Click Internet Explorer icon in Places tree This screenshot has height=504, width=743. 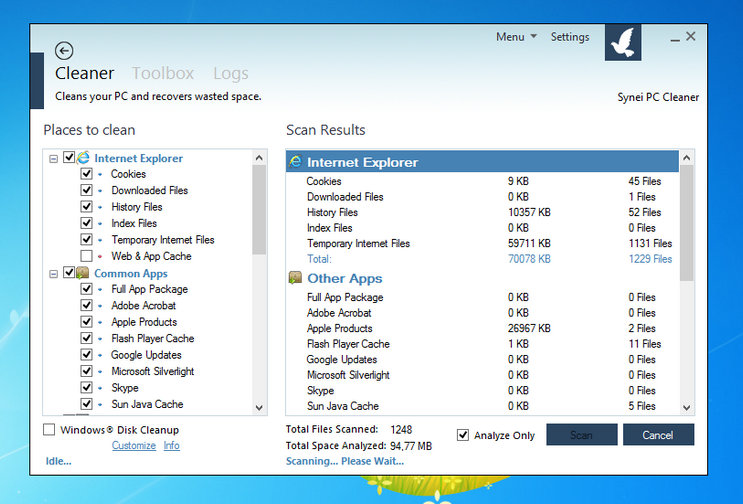tap(83, 157)
